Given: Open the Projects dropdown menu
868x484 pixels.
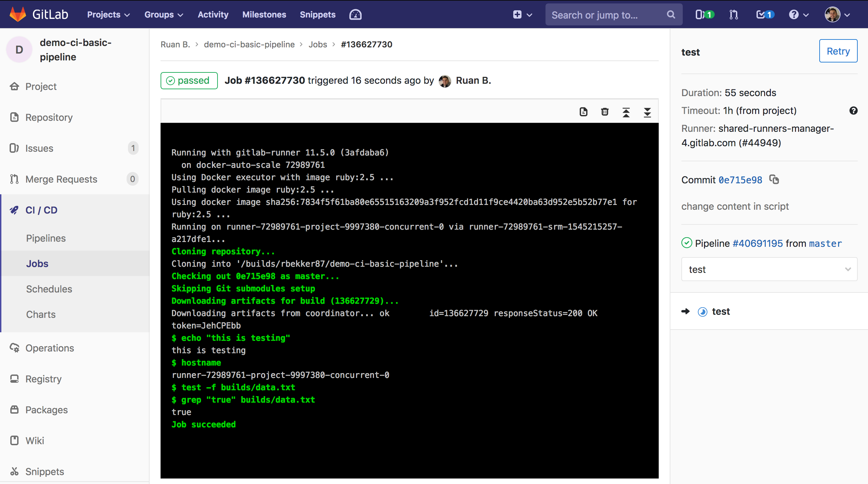Looking at the screenshot, I should tap(107, 15).
